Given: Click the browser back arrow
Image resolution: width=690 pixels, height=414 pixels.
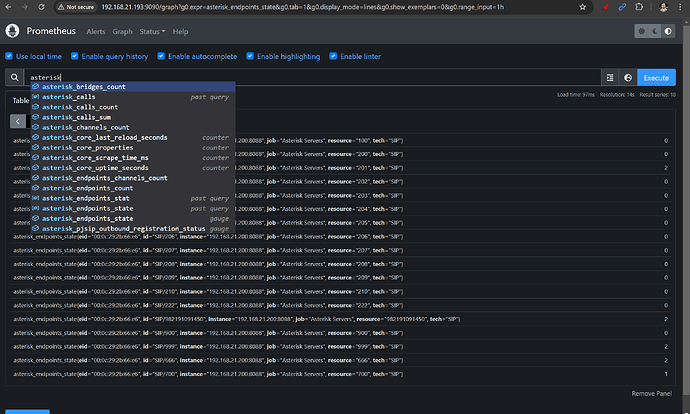Looking at the screenshot, I should (9, 6).
